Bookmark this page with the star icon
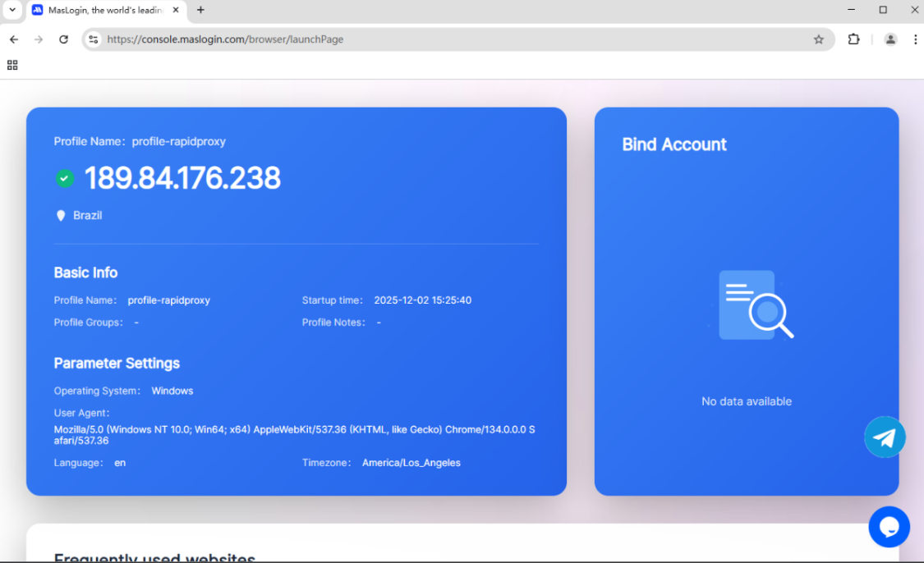924x563 pixels. coord(818,39)
